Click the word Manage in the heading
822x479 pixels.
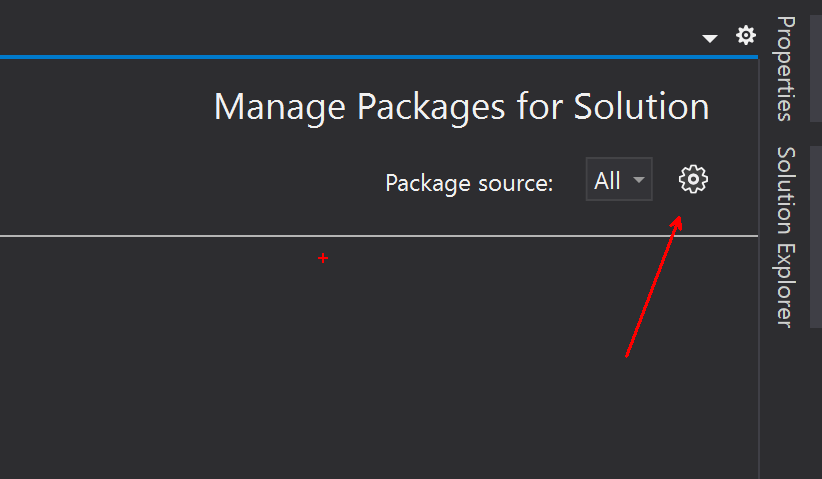coord(279,109)
